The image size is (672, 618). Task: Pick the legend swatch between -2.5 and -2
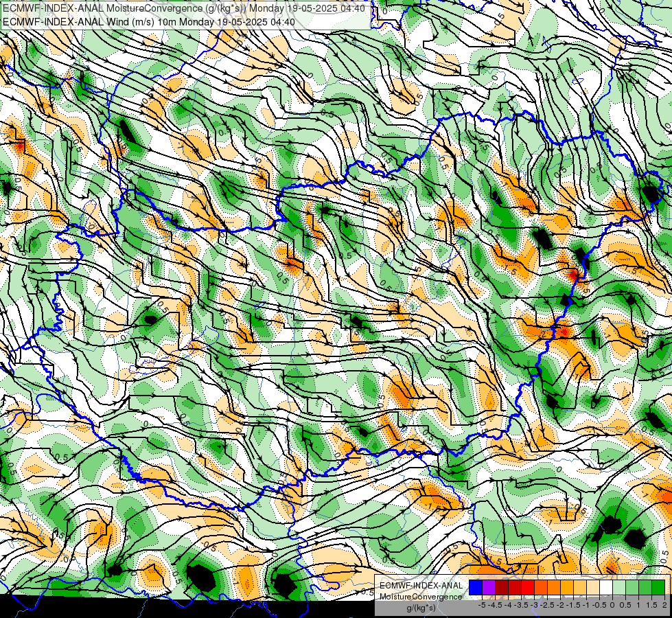coord(554,588)
